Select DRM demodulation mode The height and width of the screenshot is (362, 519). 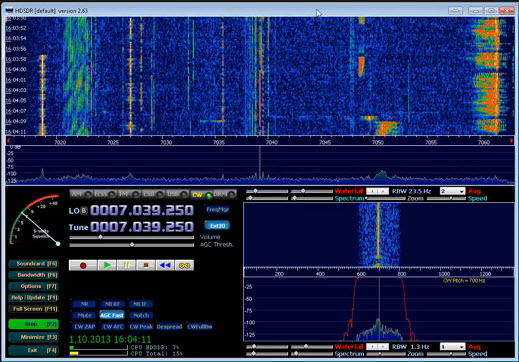225,194
